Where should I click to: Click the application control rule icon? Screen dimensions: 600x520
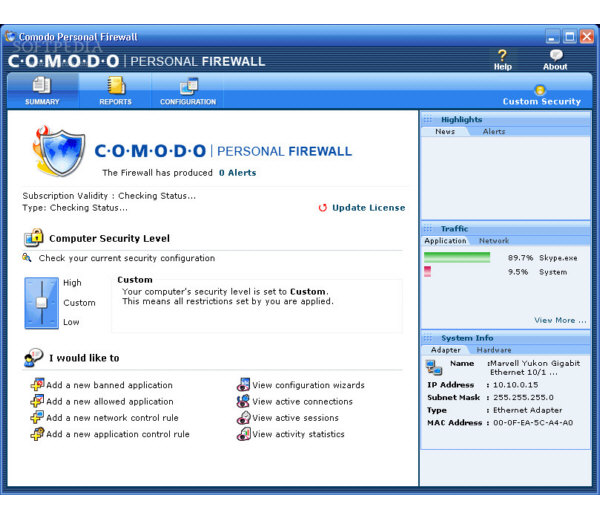[x=38, y=434]
